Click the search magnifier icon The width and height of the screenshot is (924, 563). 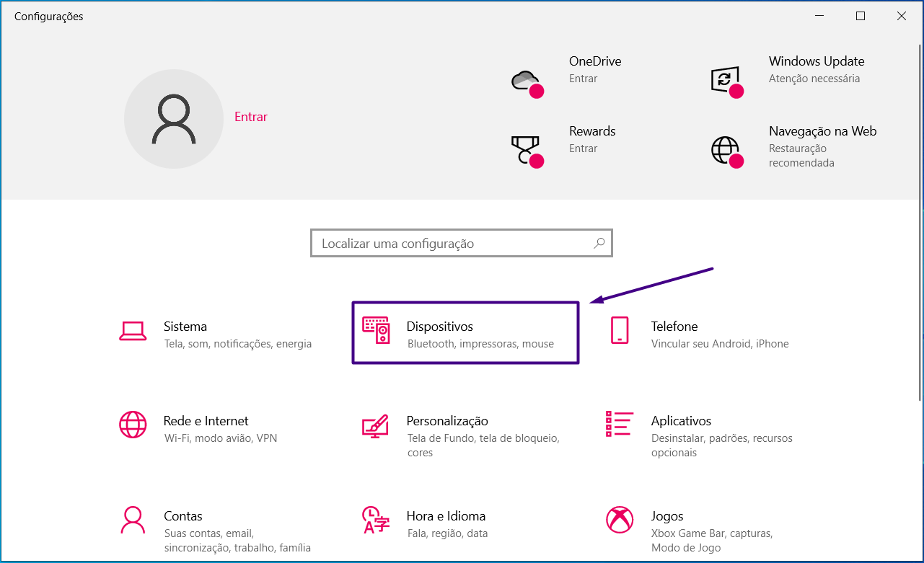tap(599, 244)
